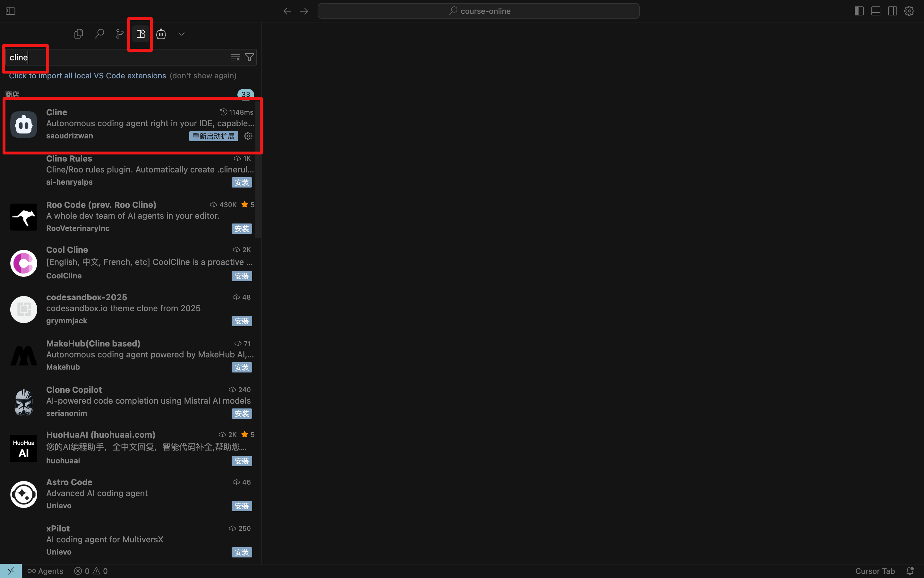Screen dimensions: 924x578
Task: Open Cursor settings from title bar gear
Action: [909, 11]
